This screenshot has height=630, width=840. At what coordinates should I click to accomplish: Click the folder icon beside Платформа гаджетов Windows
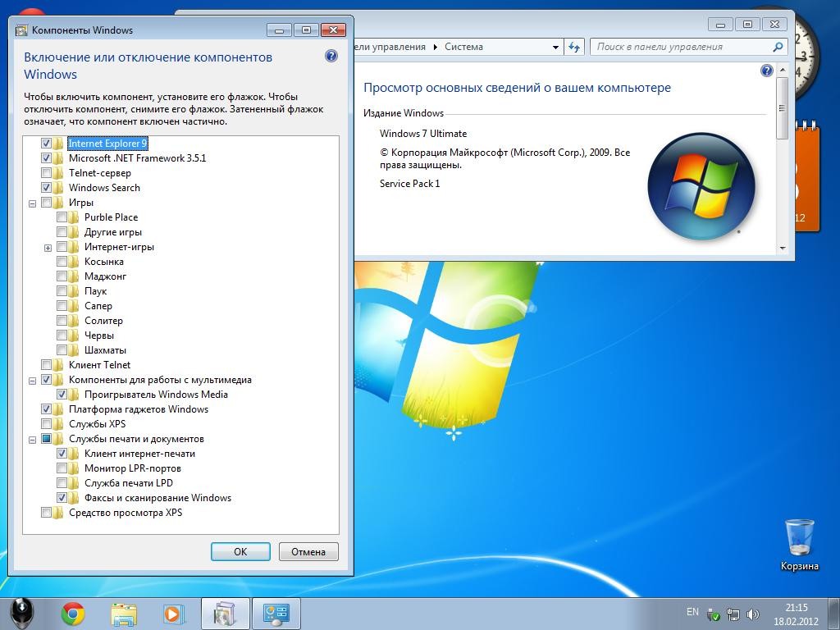[x=58, y=409]
